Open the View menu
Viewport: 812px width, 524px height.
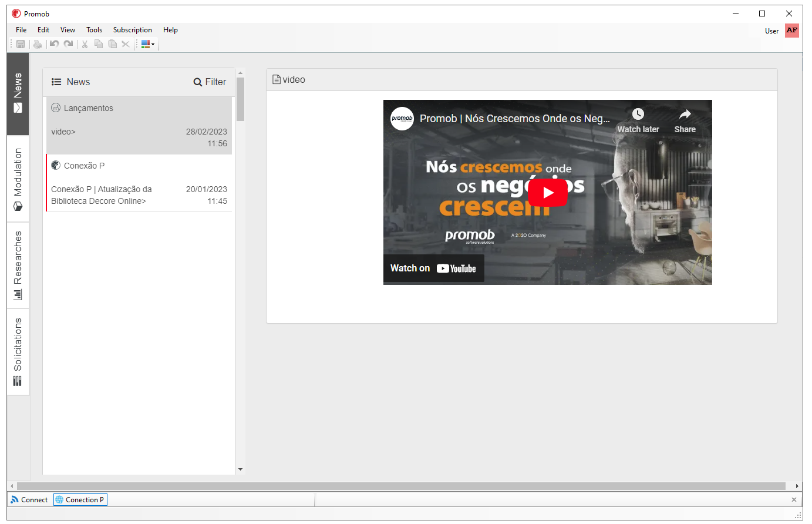click(68, 30)
